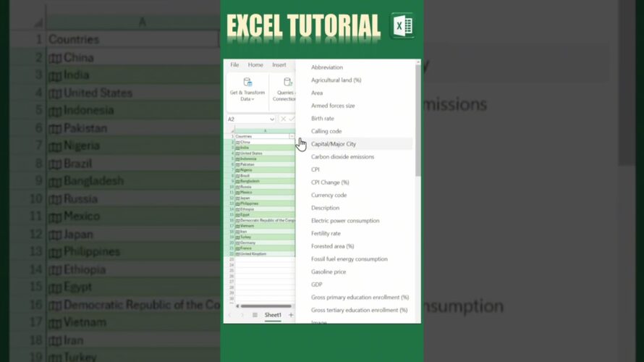
Task: Click the next sheet navigation arrow
Action: (242, 315)
